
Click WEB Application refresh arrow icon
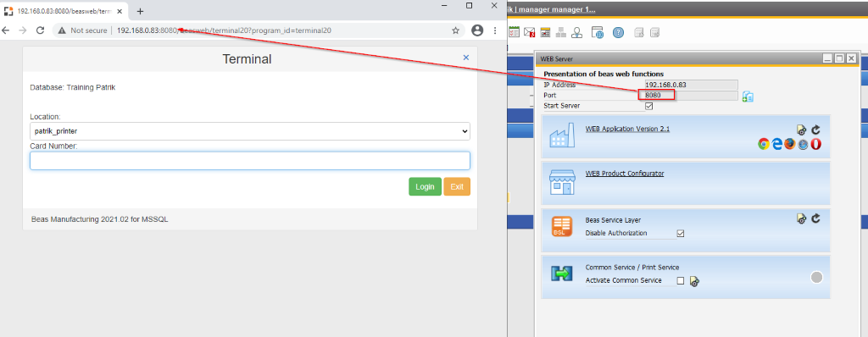click(x=816, y=130)
